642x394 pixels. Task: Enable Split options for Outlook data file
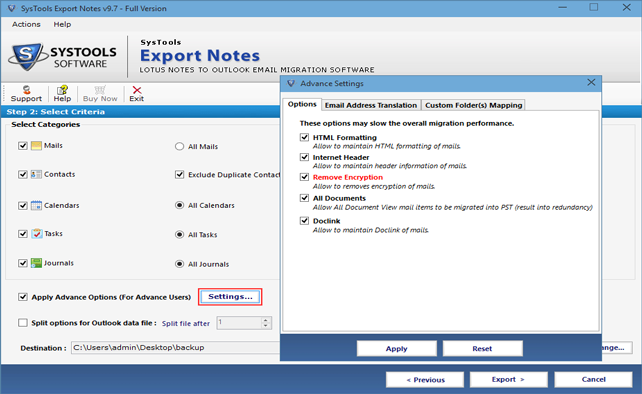point(23,323)
